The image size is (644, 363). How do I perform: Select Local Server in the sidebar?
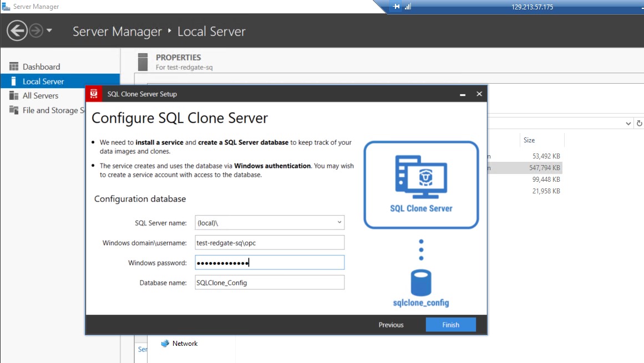(60, 81)
